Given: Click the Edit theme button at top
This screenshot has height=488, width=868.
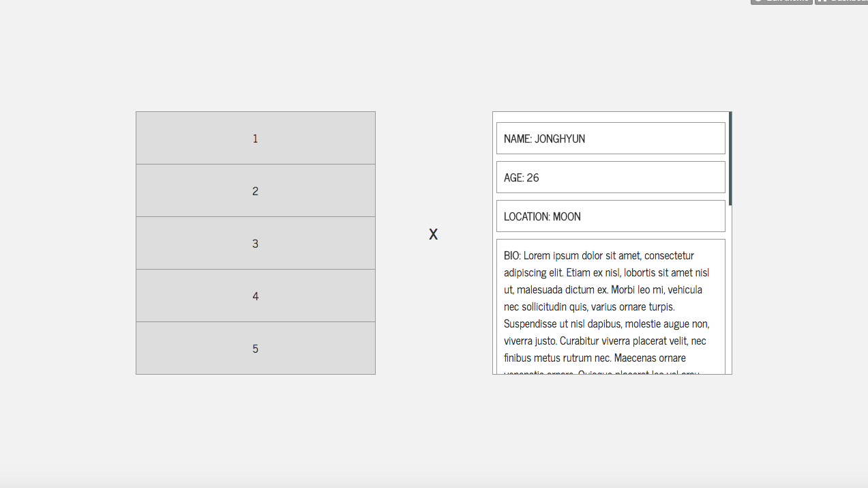Looking at the screenshot, I should [x=781, y=1].
